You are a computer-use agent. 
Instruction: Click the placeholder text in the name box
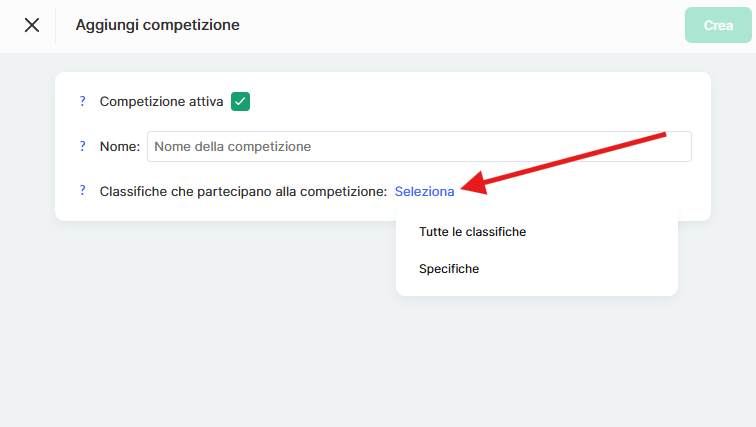coord(233,147)
